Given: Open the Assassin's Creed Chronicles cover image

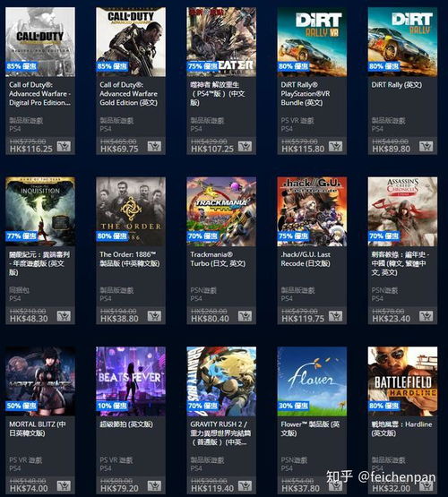Looking at the screenshot, I should pos(402,211).
